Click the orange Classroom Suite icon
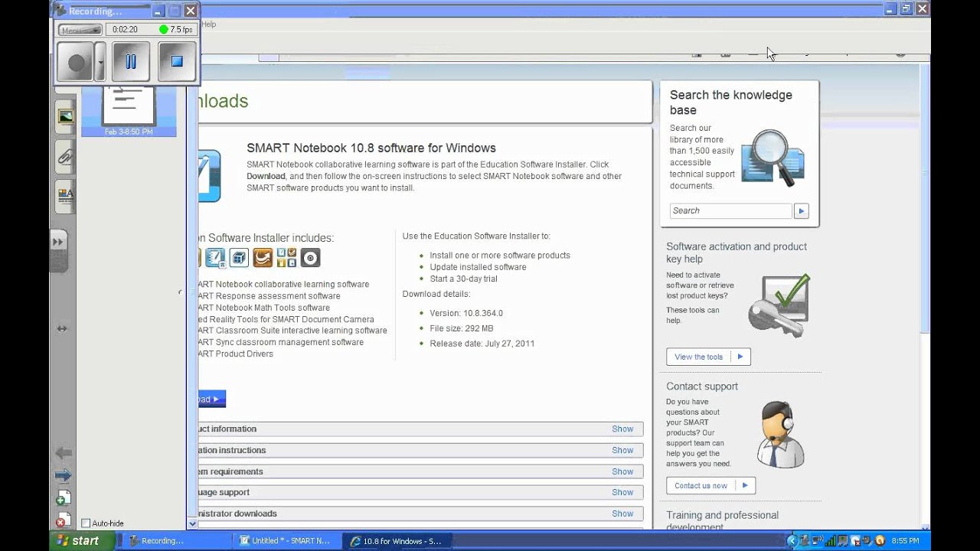 (x=263, y=258)
